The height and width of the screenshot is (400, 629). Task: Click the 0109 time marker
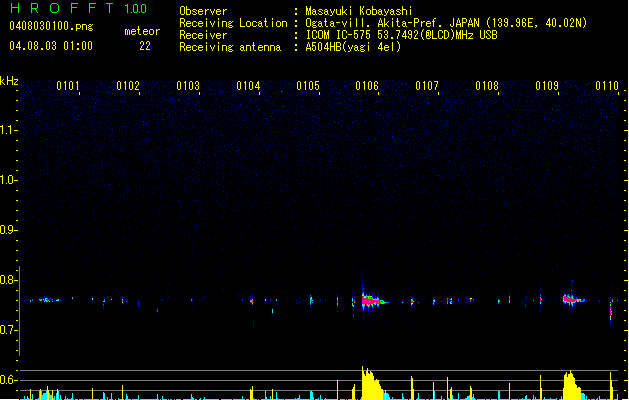(547, 86)
